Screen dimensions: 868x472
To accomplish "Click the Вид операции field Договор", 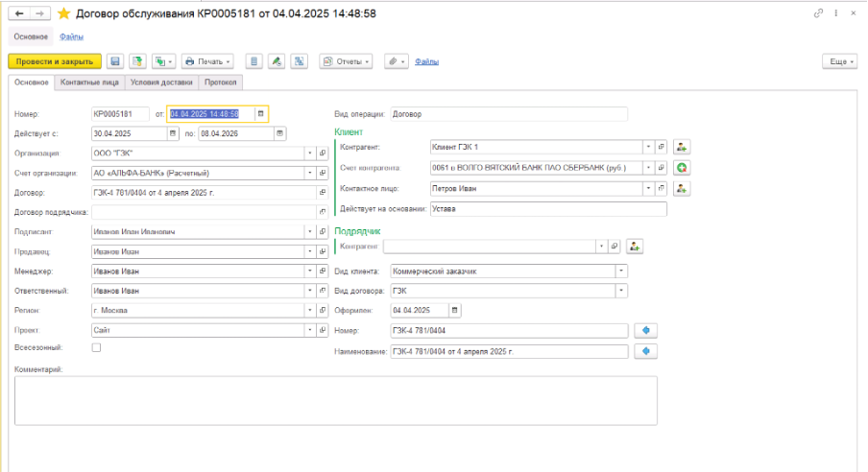I will (x=509, y=114).
